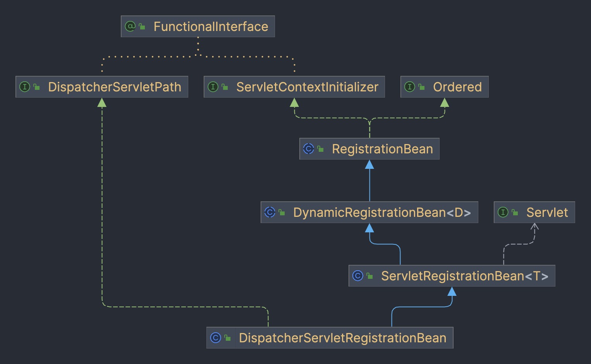
Task: Click the public lock icon on Ordered
Action: 422,87
